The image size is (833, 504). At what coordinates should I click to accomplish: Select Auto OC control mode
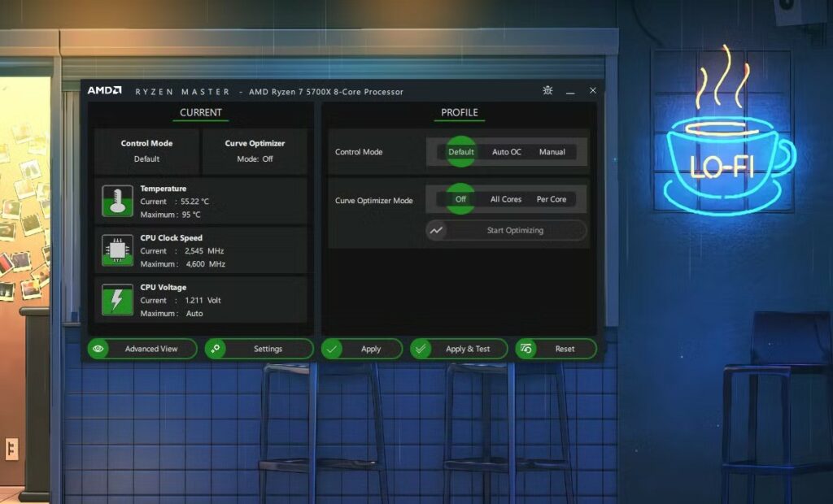click(x=506, y=152)
